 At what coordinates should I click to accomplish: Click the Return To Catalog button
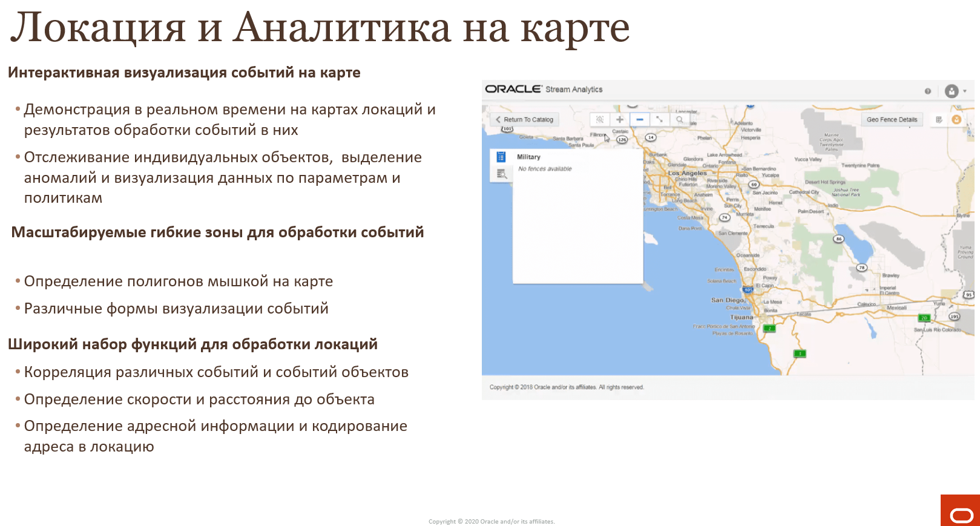pyautogui.click(x=524, y=119)
